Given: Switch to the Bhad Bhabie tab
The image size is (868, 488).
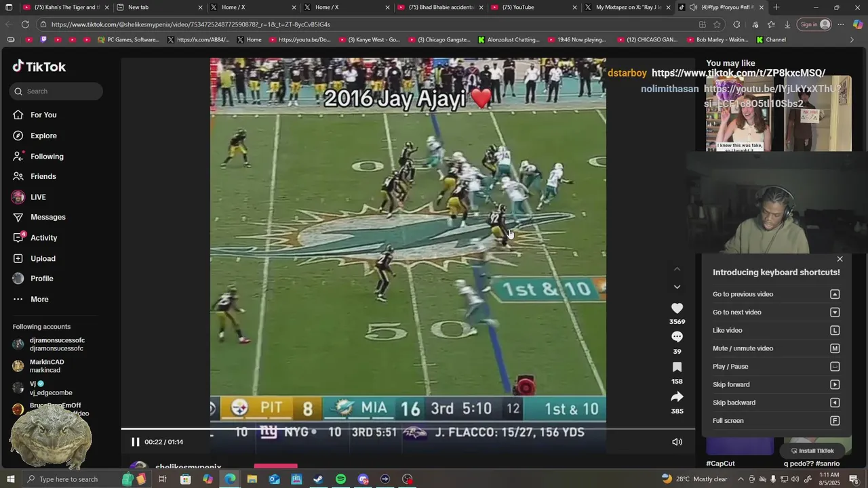Looking at the screenshot, I should pyautogui.click(x=439, y=7).
